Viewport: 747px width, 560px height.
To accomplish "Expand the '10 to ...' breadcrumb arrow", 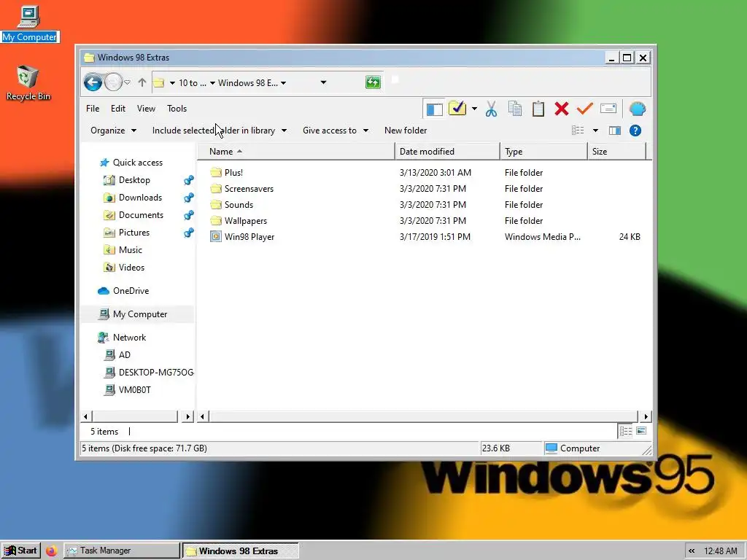I will coord(212,83).
